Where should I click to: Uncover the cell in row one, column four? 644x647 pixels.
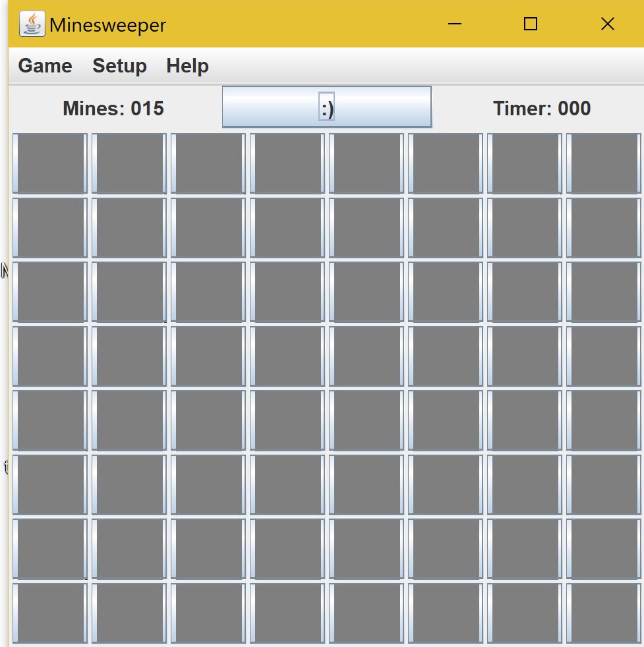tap(287, 163)
